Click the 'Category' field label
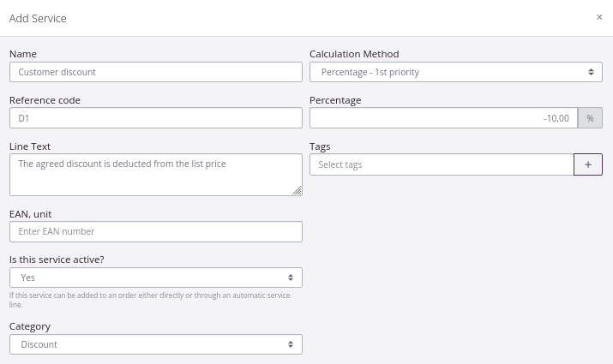 (30, 326)
